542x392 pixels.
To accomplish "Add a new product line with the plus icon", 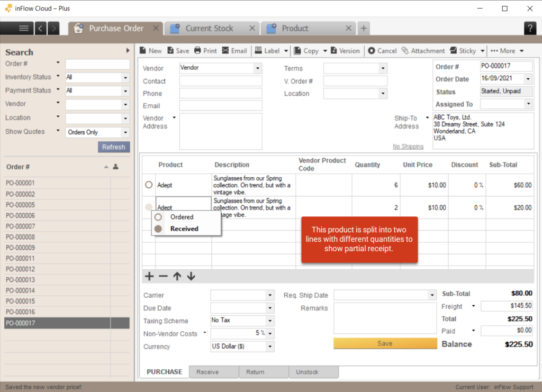I will pos(149,276).
